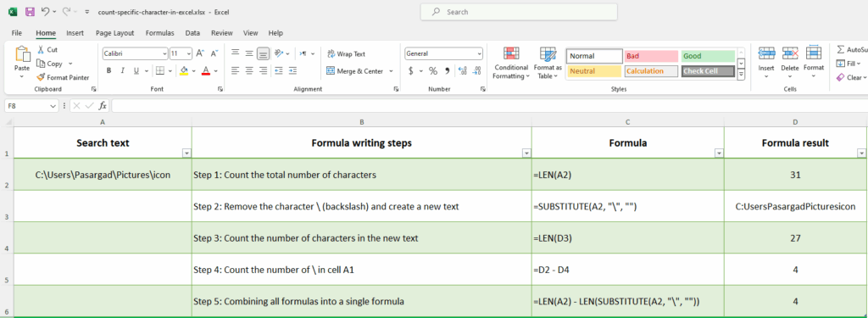
Task: Align text to middle vertically
Action: point(249,53)
